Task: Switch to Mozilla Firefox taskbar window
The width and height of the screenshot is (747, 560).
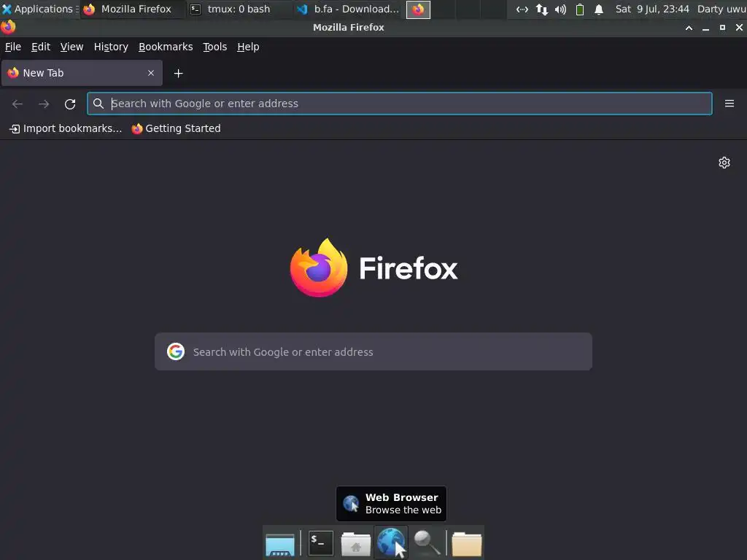Action: [x=133, y=9]
